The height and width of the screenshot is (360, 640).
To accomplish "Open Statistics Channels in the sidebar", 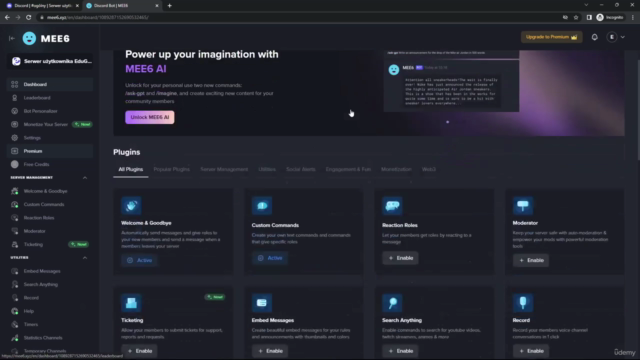I will [50, 338].
